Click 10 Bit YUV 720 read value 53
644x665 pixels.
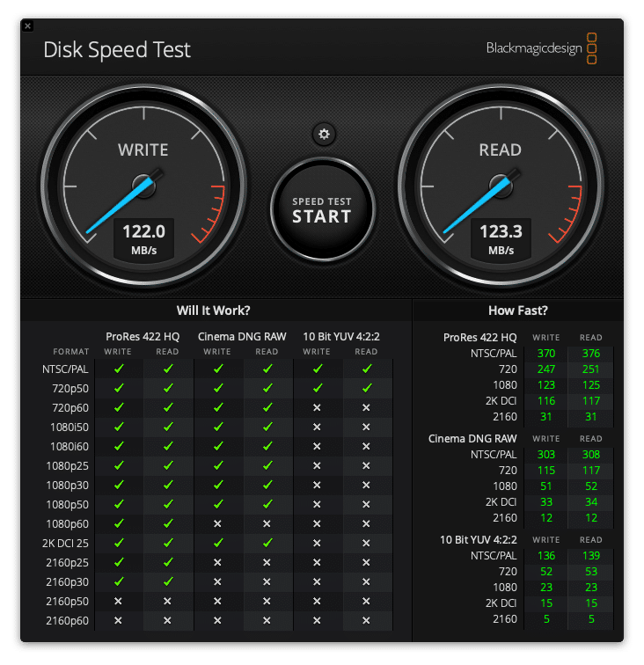click(x=591, y=572)
